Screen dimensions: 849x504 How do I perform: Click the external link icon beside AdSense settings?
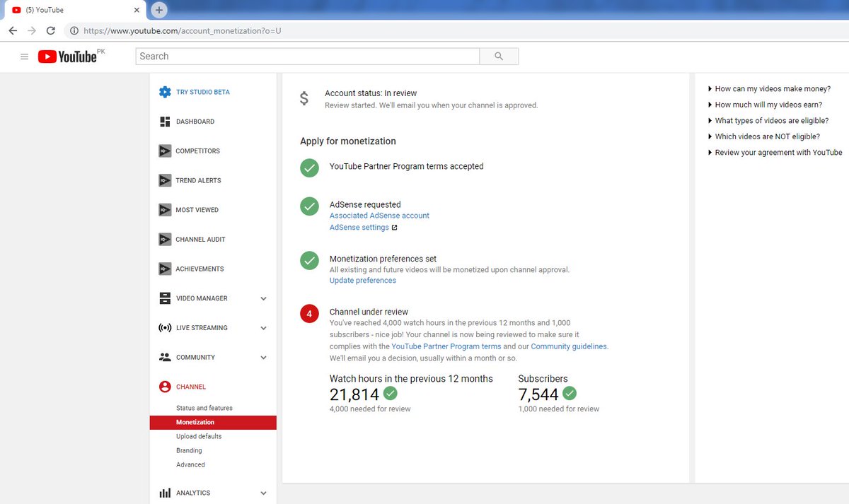(x=394, y=228)
